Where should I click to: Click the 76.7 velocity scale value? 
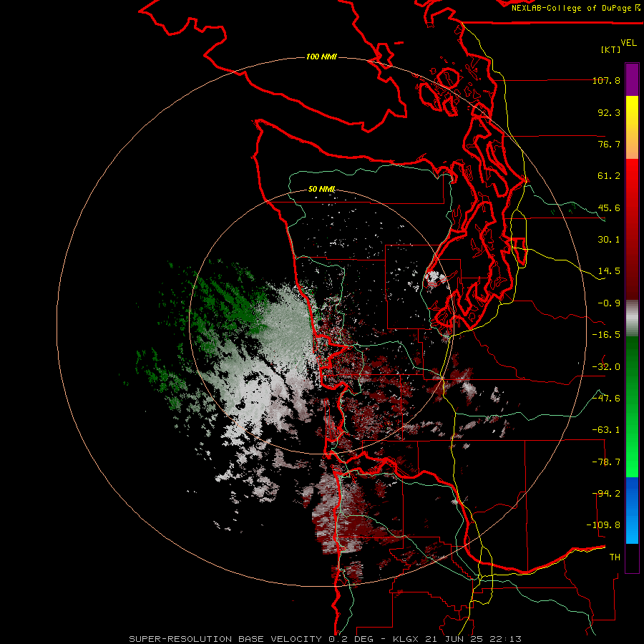[609, 144]
